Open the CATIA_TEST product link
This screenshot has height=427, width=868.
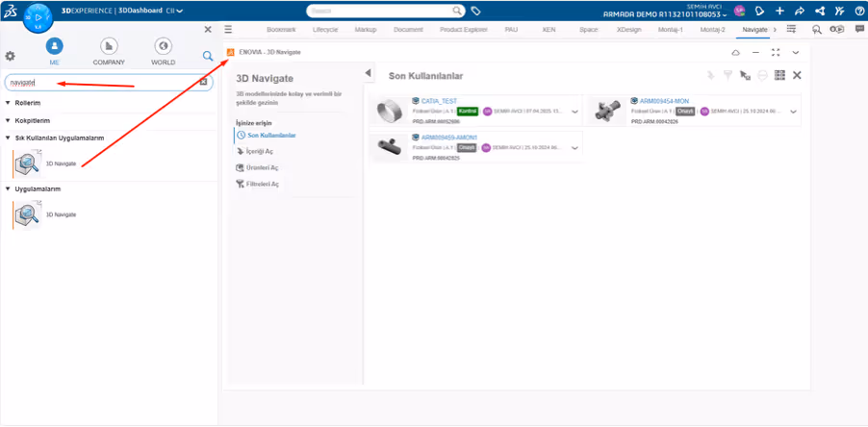439,101
